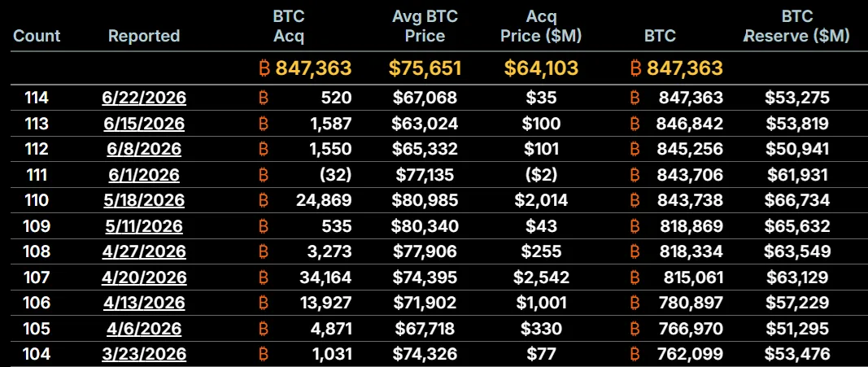Sort by Avg BTC Price header
Screen dimensions: 868x367
(425, 27)
